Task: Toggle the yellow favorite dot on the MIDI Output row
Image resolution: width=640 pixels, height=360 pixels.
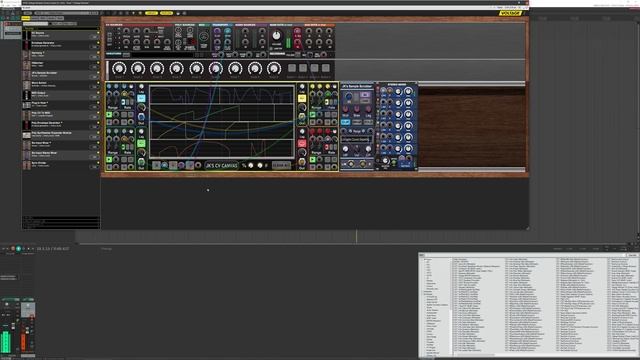Action: tap(98, 93)
